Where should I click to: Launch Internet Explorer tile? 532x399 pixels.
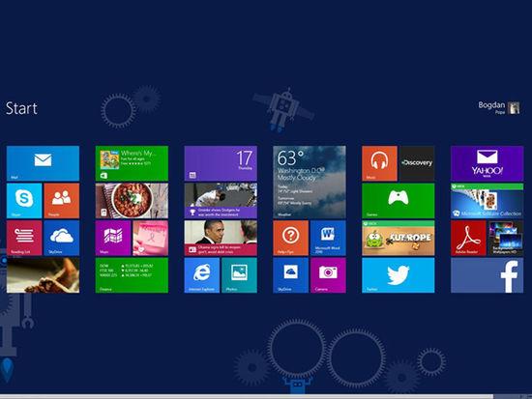[202, 275]
